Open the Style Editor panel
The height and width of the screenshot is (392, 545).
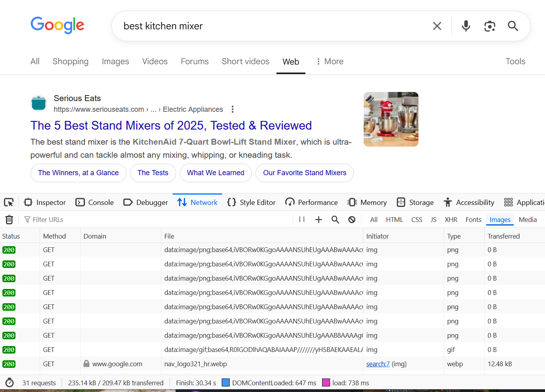[251, 203]
